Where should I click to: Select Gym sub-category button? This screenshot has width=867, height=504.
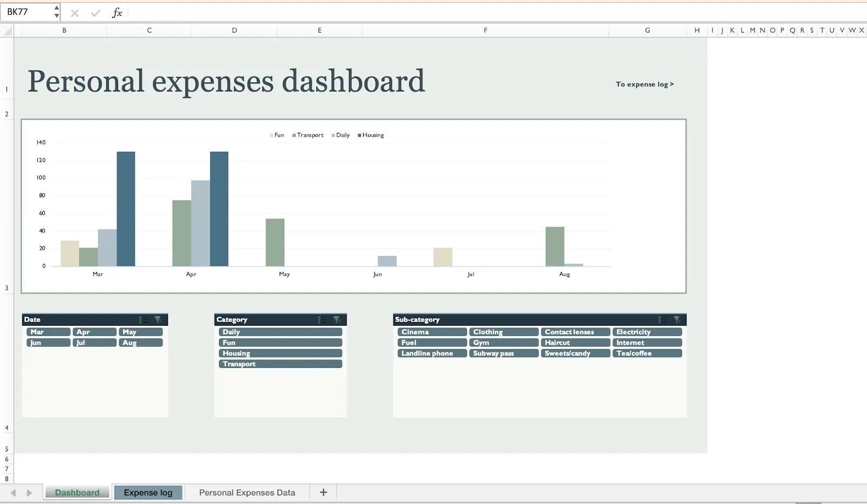tap(504, 343)
